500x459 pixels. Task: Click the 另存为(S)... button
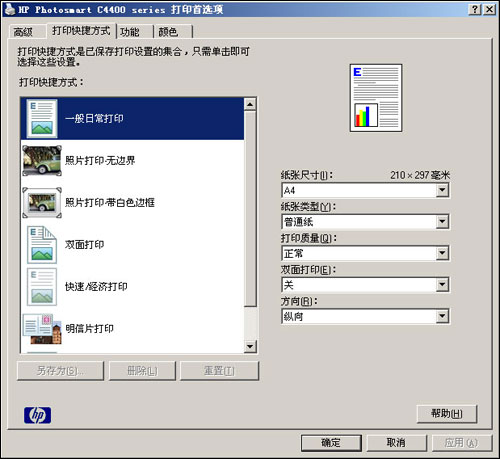pyautogui.click(x=60, y=371)
